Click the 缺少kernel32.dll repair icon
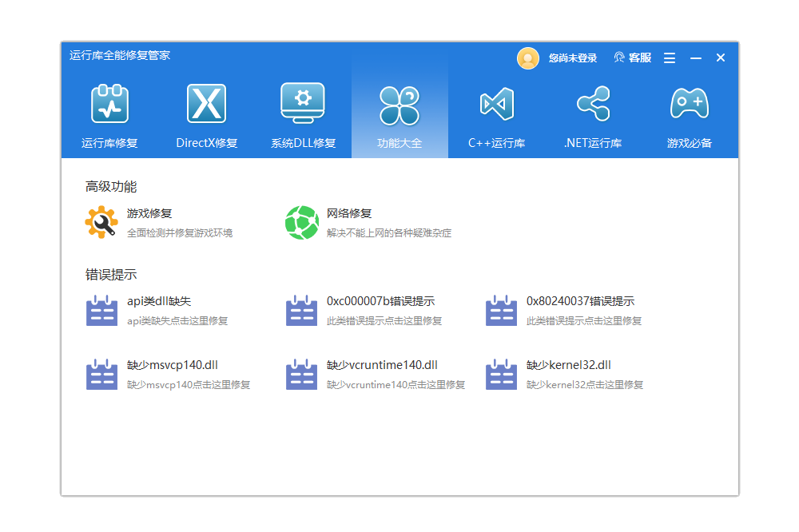This screenshot has height=532, width=799. 501,374
